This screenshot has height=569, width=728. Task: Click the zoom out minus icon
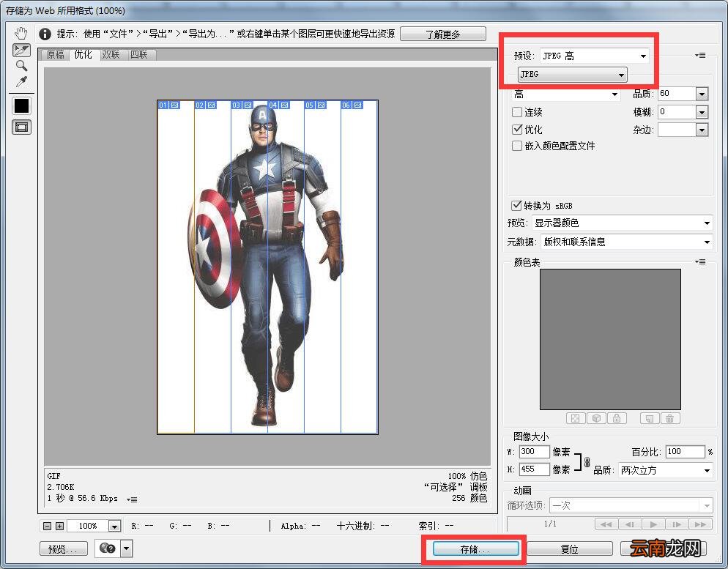pos(47,526)
